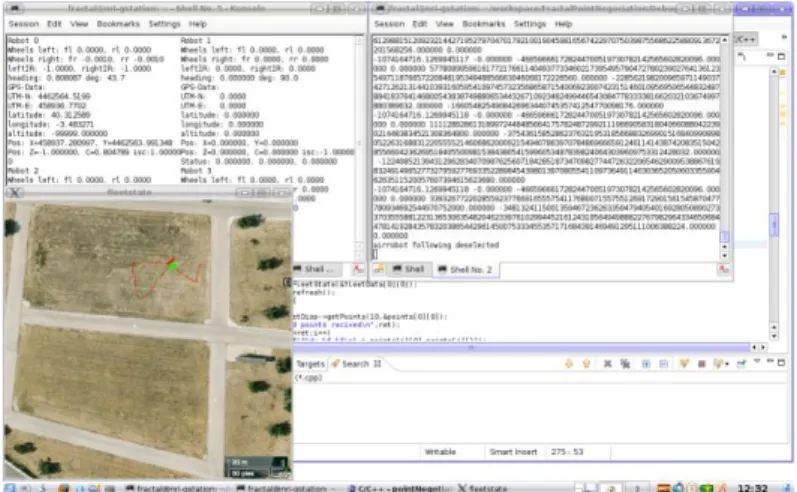Click new session icon in right Konsole tab bar
The image size is (797, 492).
(x=378, y=269)
